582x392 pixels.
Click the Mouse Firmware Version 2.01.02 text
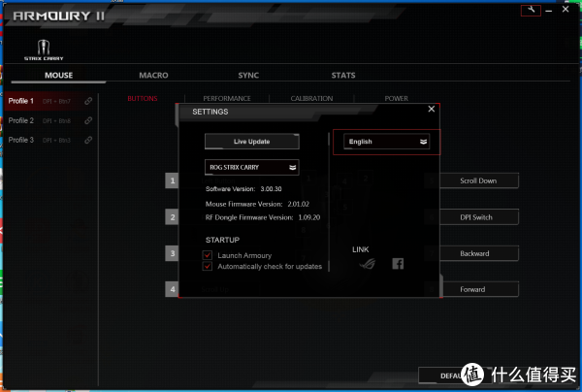click(257, 204)
